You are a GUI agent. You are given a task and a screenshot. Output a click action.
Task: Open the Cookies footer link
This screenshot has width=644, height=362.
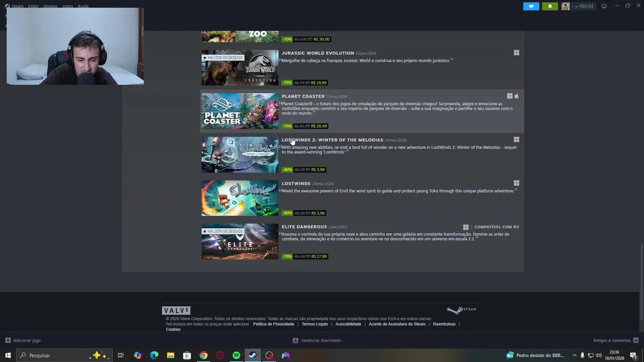[173, 329]
